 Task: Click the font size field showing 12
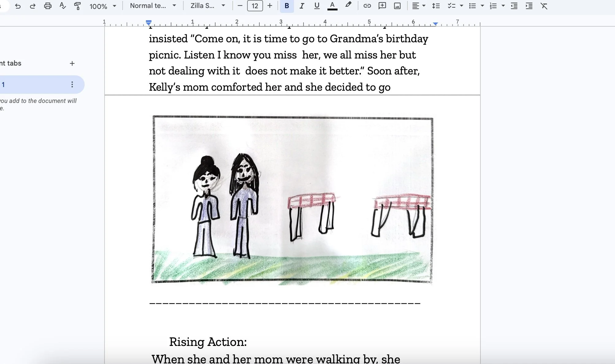point(255,6)
